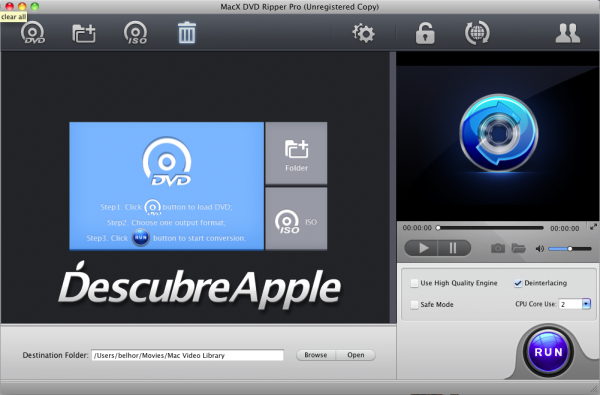
Task: Uncheck the Deinterlacing checkbox
Action: click(x=518, y=283)
